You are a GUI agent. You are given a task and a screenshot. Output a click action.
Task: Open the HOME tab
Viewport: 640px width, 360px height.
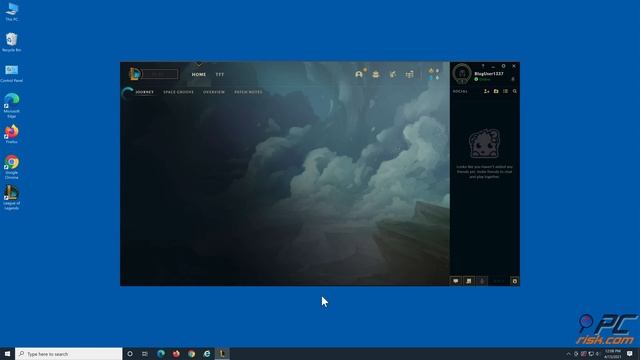[199, 75]
